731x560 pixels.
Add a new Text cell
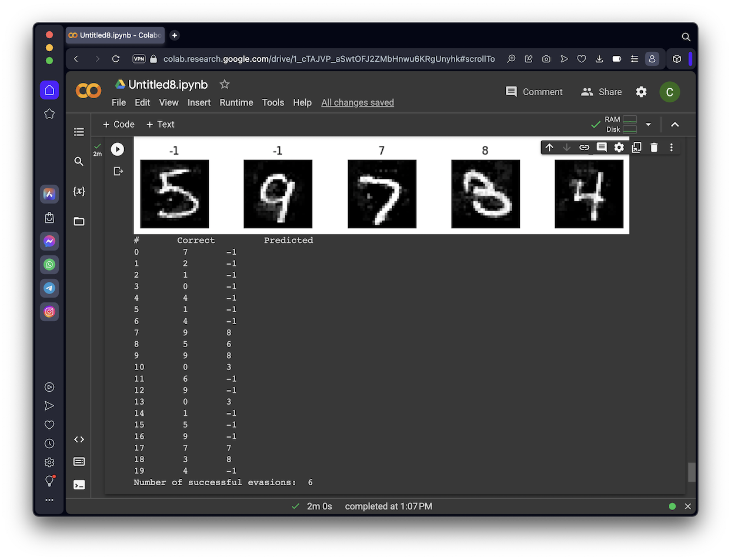click(x=160, y=124)
